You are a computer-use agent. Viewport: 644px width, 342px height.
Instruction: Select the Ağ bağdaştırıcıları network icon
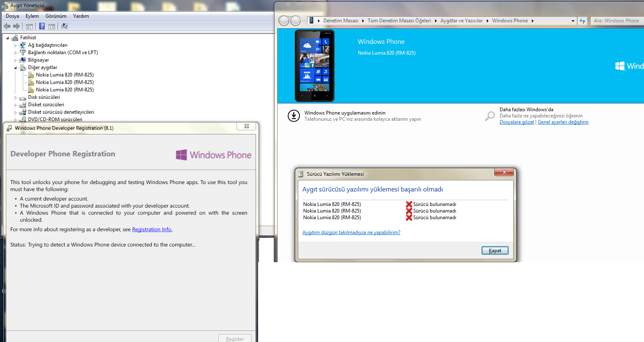23,45
